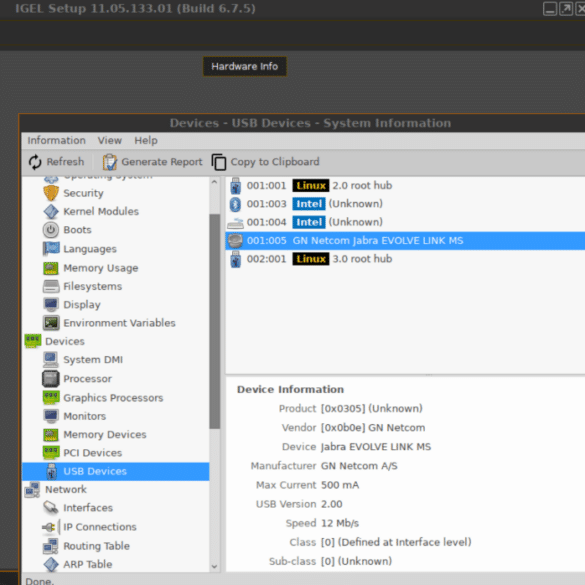
Task: Click the Copy to Clipboard icon
Action: [219, 162]
